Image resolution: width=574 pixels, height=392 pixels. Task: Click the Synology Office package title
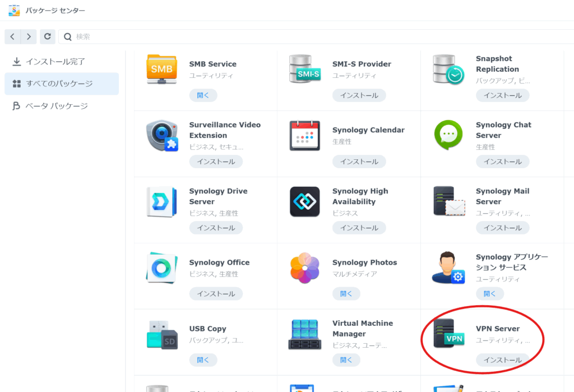[x=219, y=262]
